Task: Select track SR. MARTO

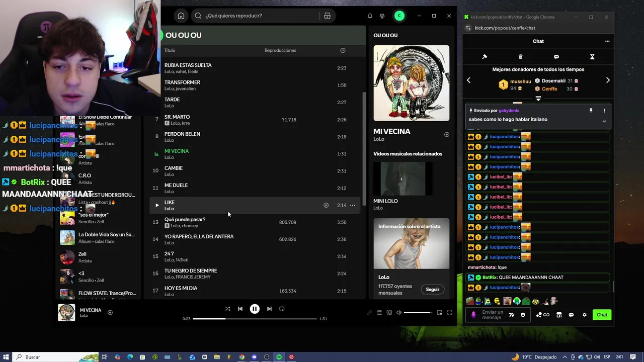Action: tap(255, 120)
